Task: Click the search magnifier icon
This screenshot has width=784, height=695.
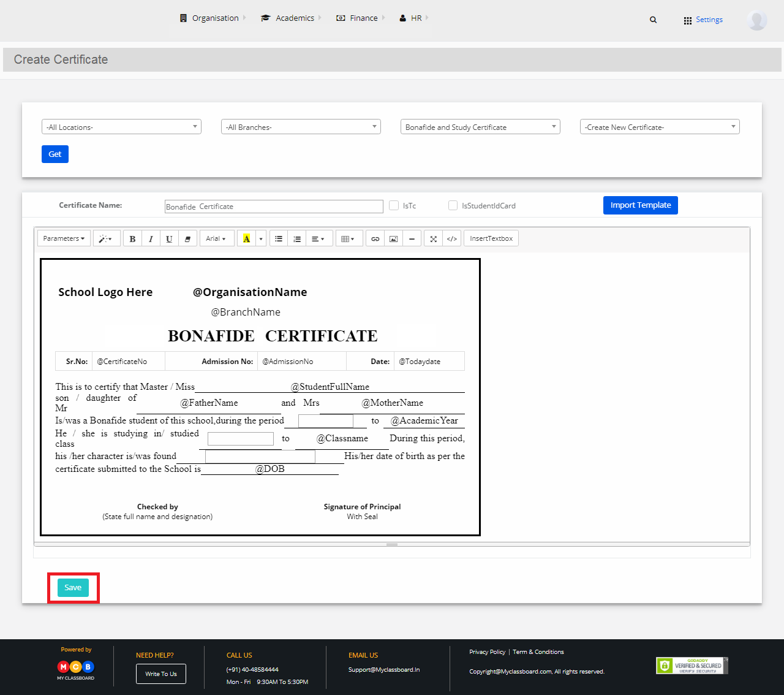Action: (x=653, y=20)
